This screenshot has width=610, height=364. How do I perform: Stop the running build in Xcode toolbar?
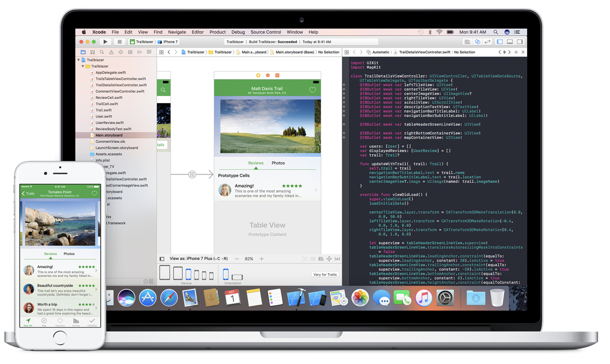point(119,42)
